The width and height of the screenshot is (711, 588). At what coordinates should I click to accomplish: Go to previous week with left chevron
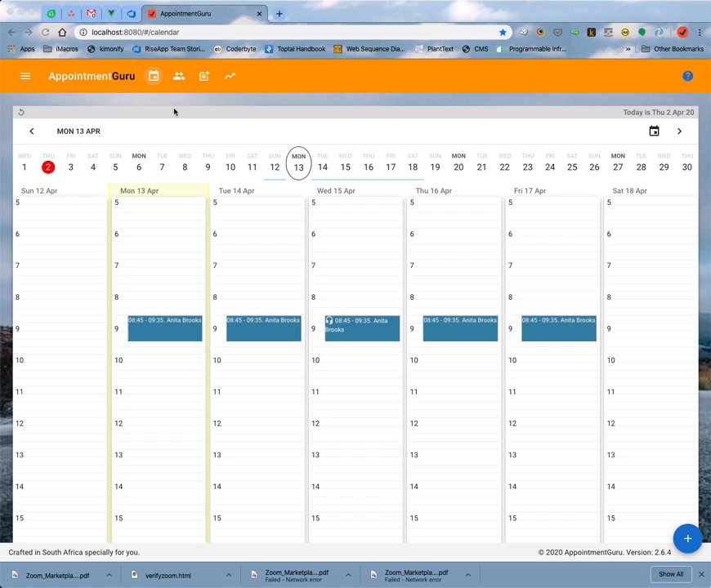tap(31, 131)
